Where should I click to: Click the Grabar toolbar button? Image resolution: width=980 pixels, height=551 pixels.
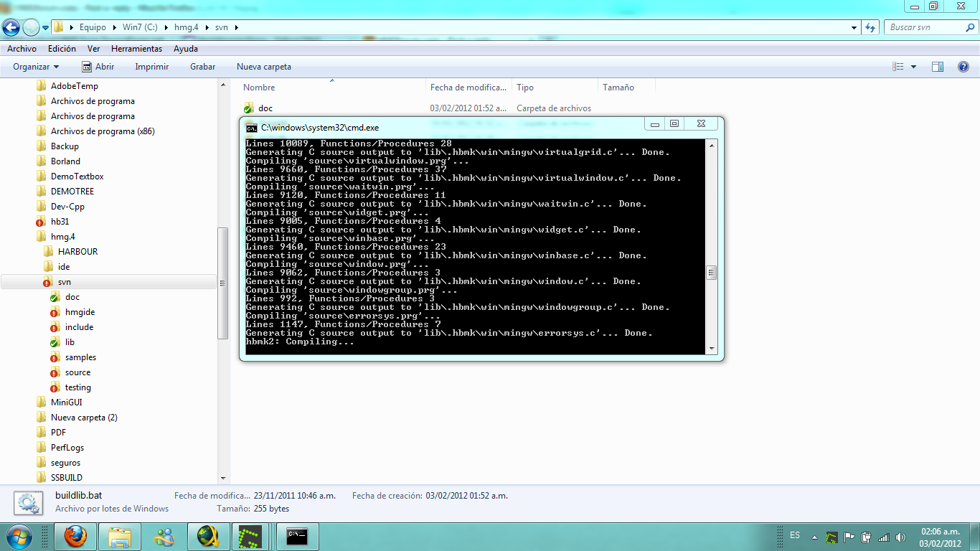(x=202, y=67)
